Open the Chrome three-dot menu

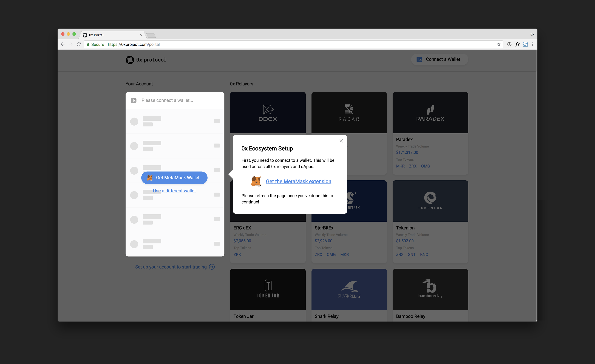pyautogui.click(x=532, y=44)
